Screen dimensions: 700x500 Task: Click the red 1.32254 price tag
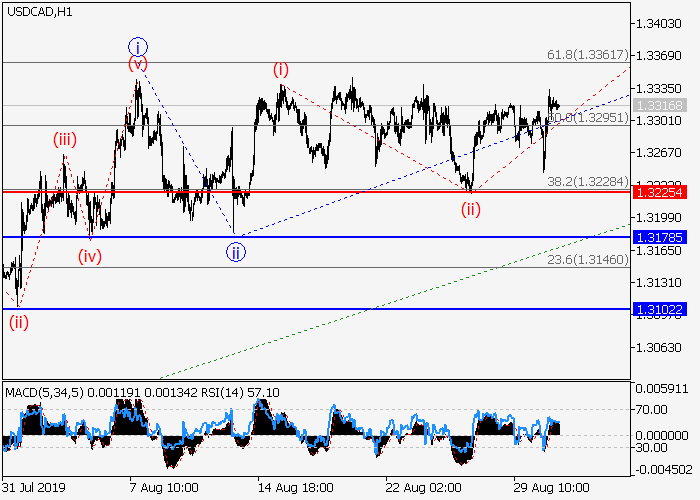664,191
